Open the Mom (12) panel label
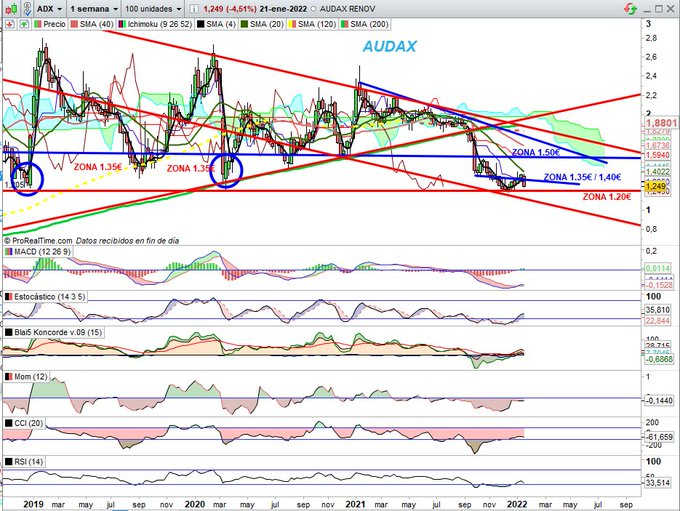Viewport: 680px width, 511px height. tap(26, 377)
